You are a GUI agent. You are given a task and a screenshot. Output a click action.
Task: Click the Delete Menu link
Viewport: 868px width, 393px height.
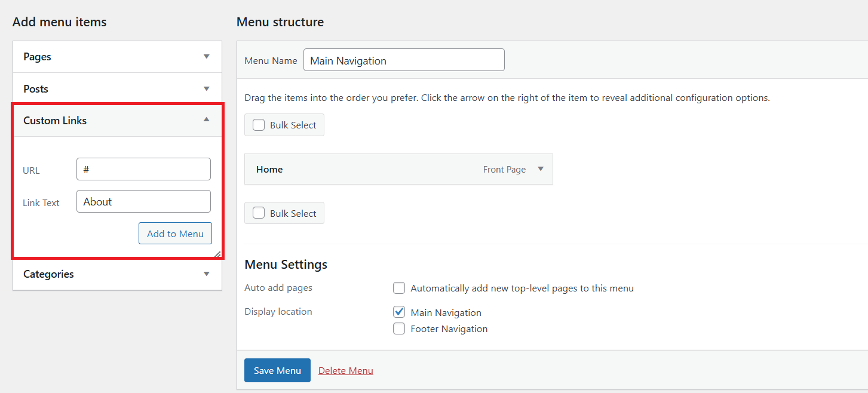[345, 370]
